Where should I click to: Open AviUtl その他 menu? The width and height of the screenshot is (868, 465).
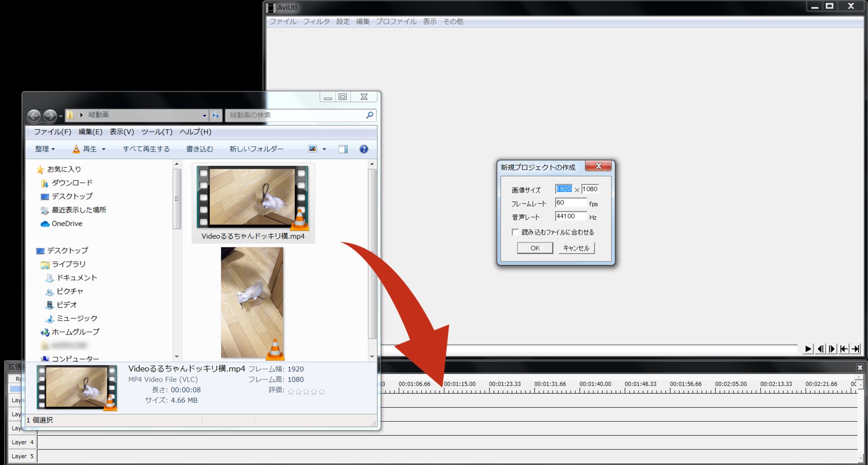[x=453, y=21]
